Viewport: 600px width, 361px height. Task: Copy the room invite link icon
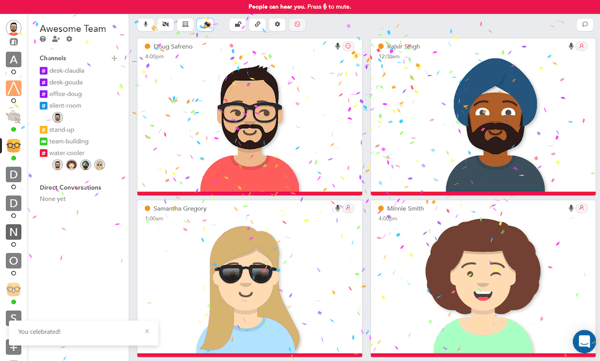(x=257, y=25)
